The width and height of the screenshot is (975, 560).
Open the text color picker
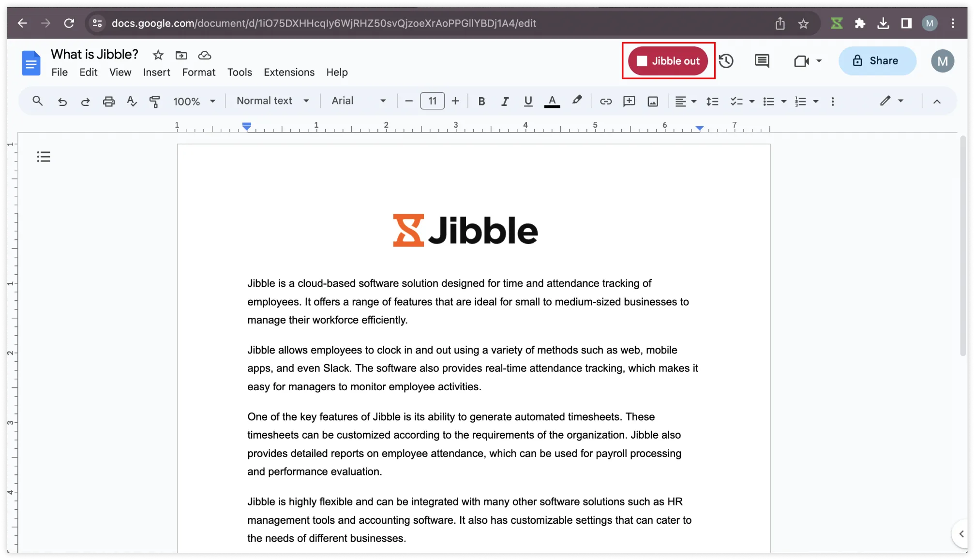pos(552,101)
